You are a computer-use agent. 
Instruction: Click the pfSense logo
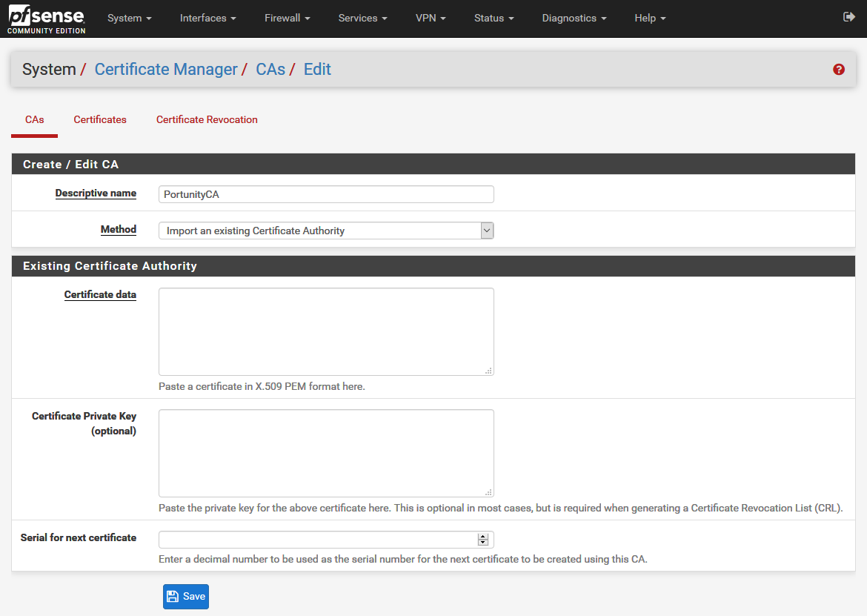click(46, 19)
